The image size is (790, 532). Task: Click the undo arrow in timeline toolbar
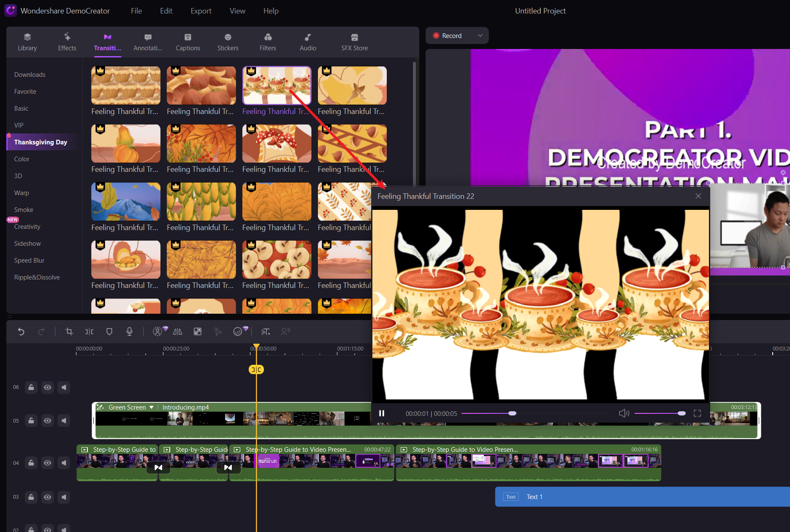pos(21,331)
